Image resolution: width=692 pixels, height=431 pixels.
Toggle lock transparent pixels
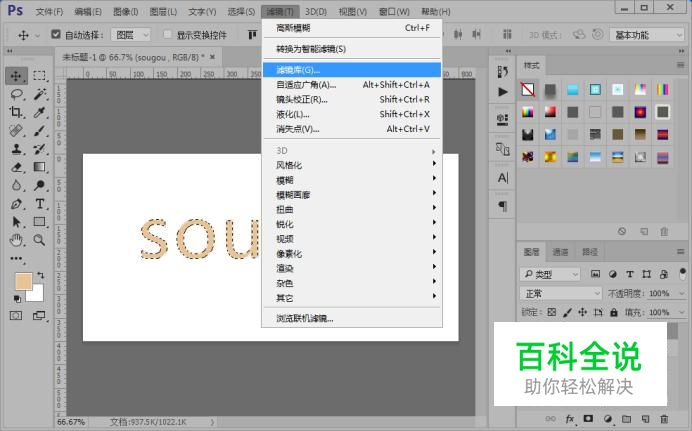[x=552, y=312]
